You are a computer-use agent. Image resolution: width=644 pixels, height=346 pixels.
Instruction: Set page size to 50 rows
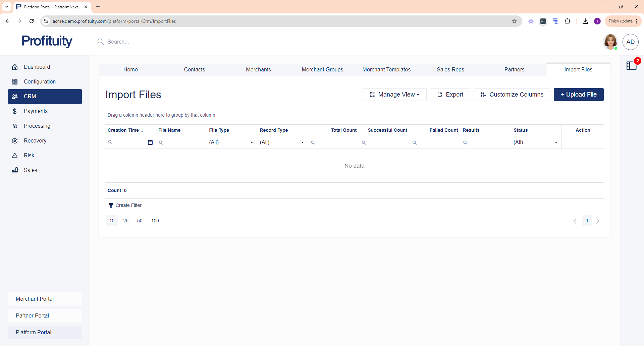pos(140,221)
